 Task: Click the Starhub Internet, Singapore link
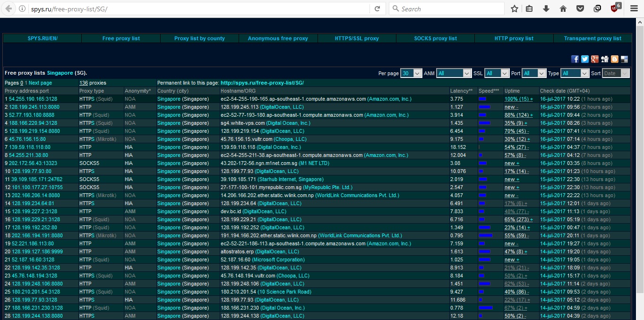[x=291, y=179]
